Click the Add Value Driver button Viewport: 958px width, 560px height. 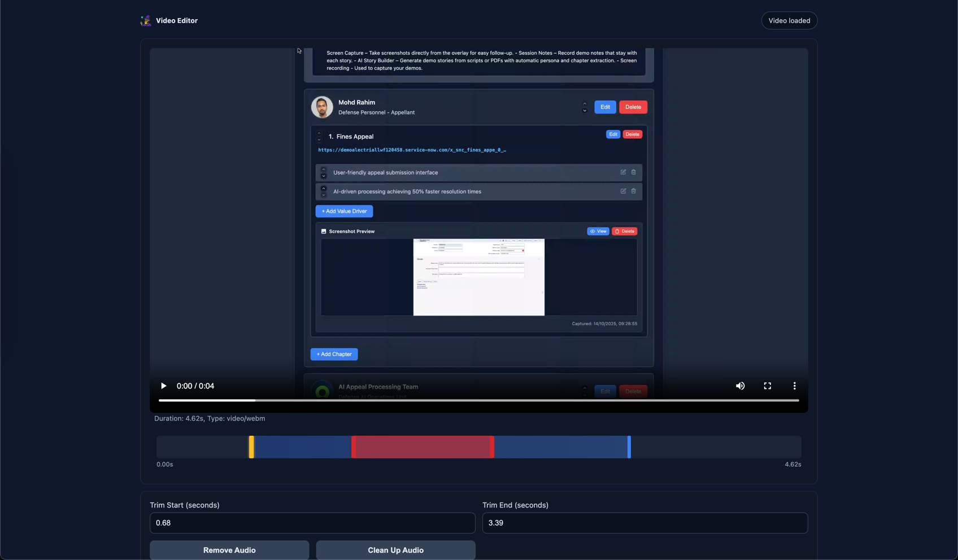344,211
